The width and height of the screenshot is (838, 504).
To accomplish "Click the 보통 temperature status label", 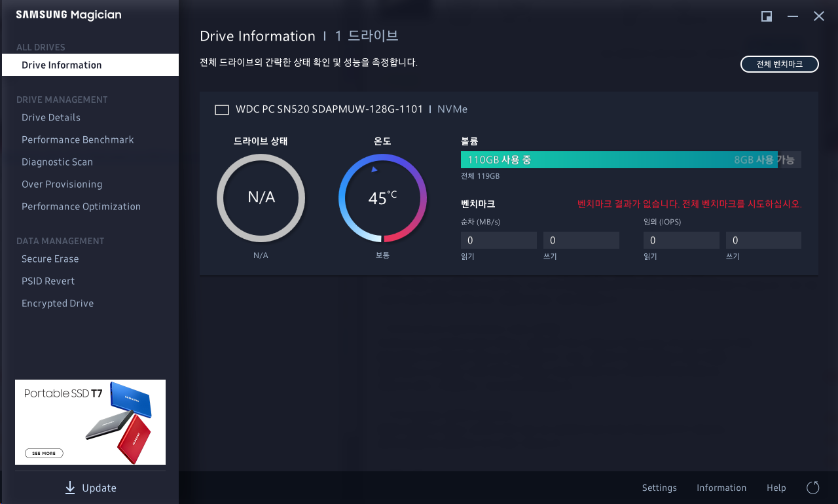I will click(382, 255).
